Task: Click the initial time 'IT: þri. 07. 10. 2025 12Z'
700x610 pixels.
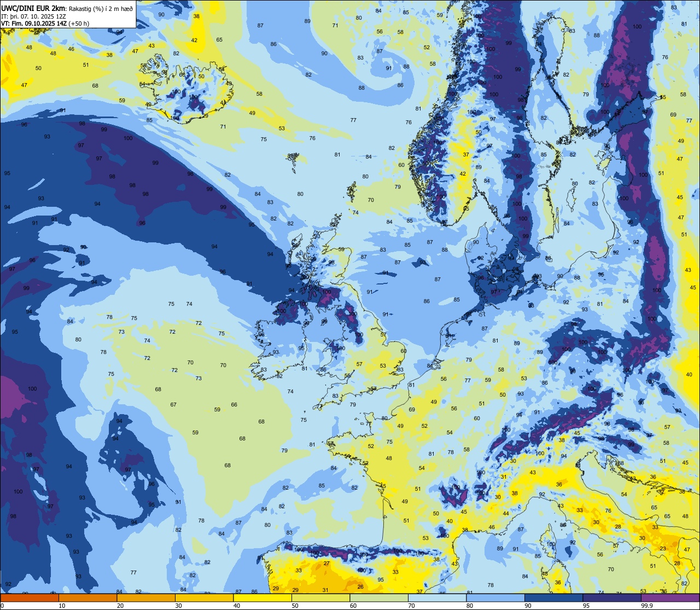Action: (x=32, y=16)
